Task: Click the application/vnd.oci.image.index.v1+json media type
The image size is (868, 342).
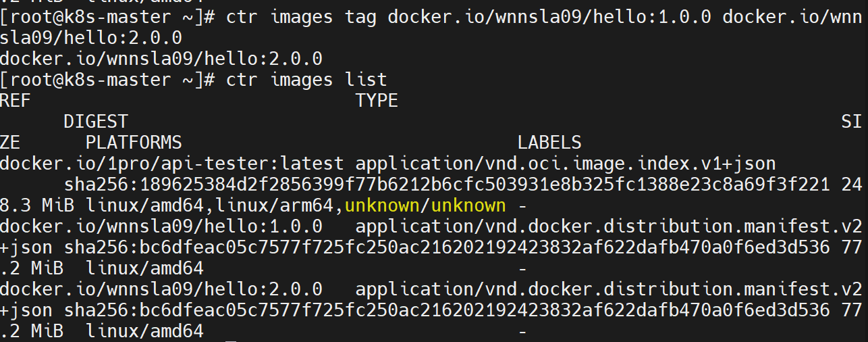Action: (x=565, y=164)
